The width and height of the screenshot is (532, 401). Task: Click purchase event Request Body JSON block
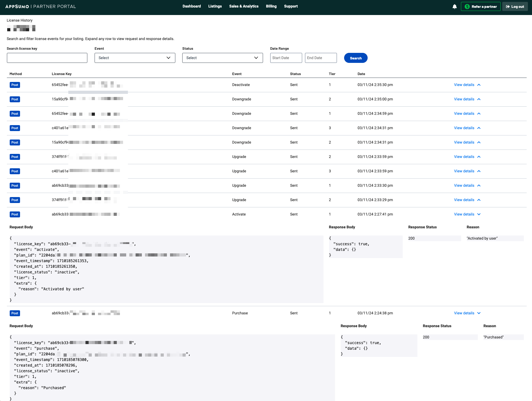point(172,368)
